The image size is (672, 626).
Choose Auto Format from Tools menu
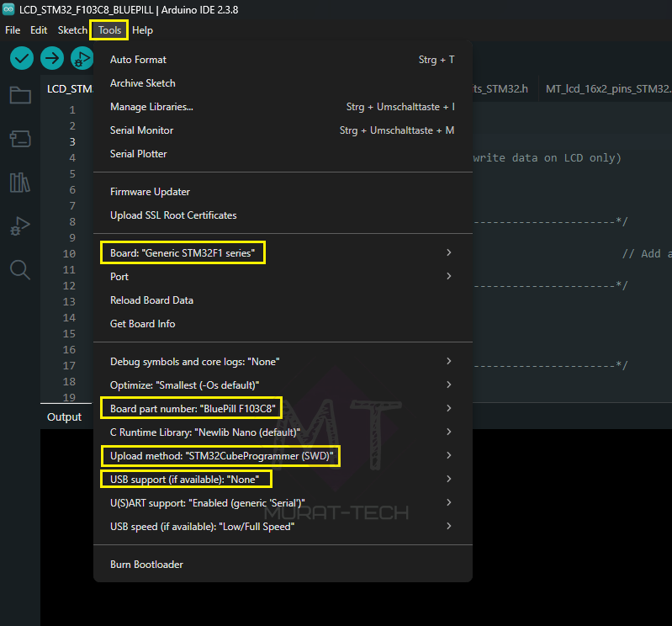pyautogui.click(x=283, y=60)
